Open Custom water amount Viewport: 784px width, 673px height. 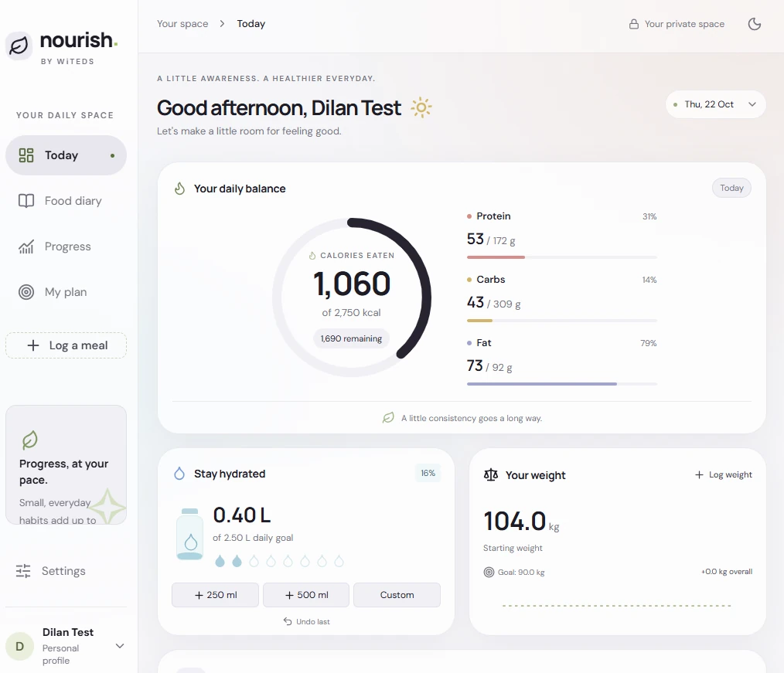397,594
